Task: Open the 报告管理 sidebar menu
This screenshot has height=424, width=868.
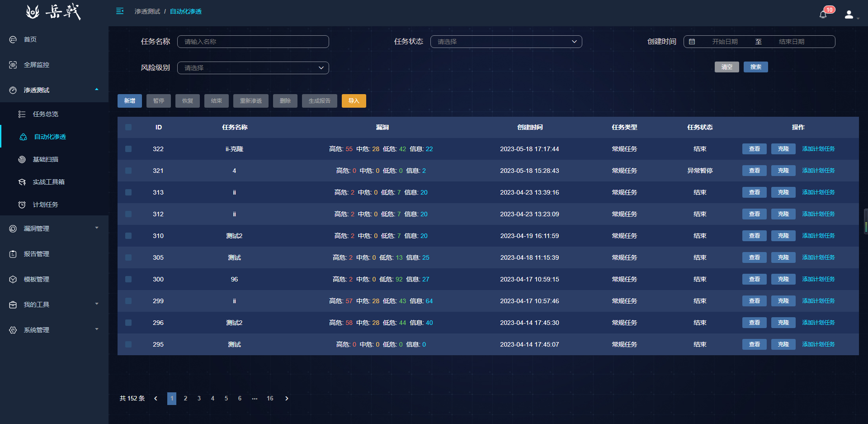Action: [37, 254]
